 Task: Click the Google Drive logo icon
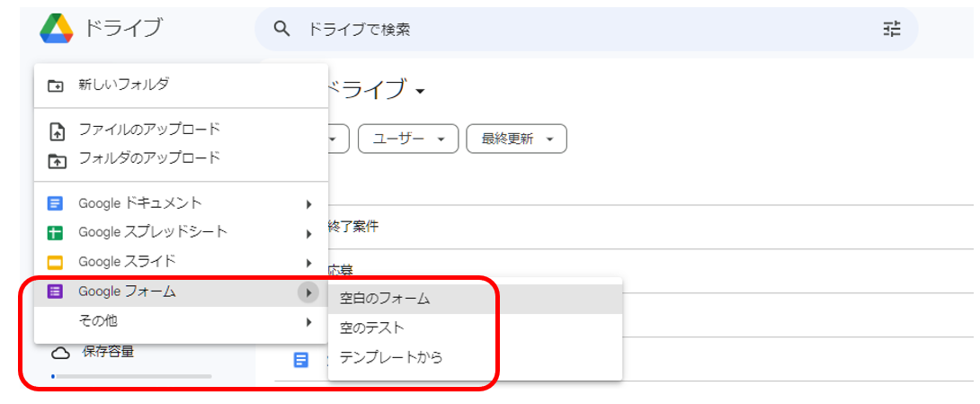point(57,28)
